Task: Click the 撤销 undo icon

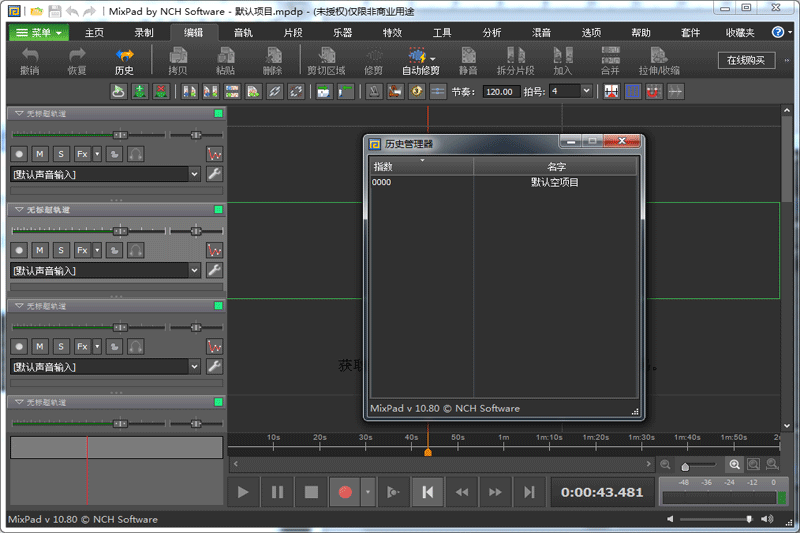Action: coord(30,61)
